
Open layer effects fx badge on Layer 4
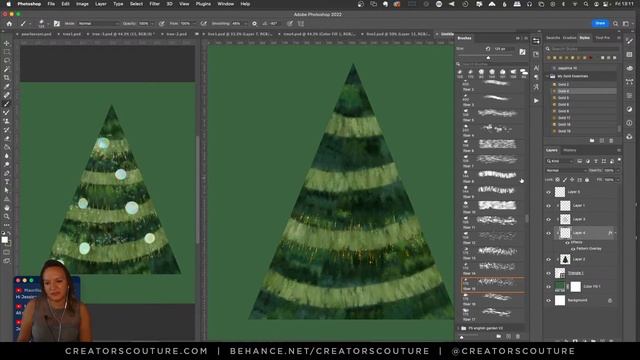coord(610,233)
